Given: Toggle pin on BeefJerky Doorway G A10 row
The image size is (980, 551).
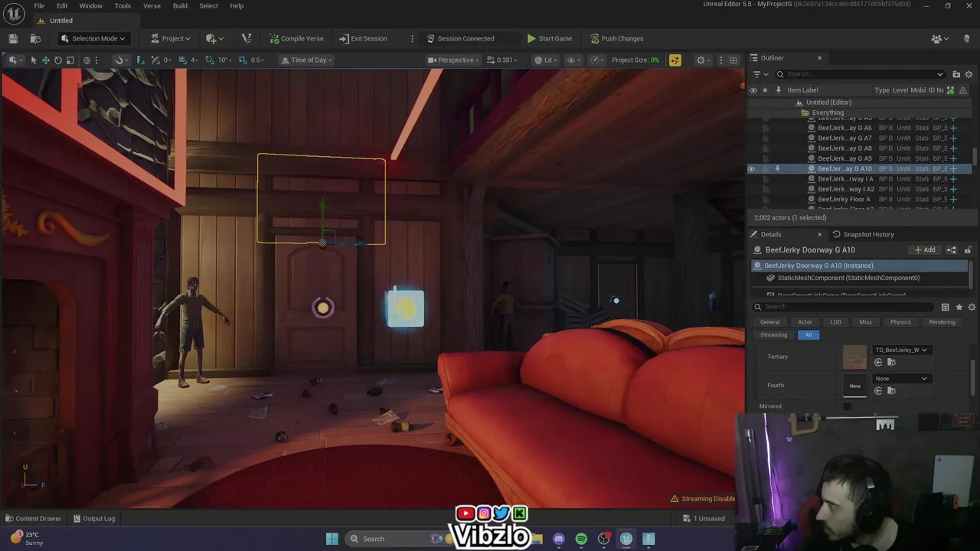Looking at the screenshot, I should (x=777, y=168).
